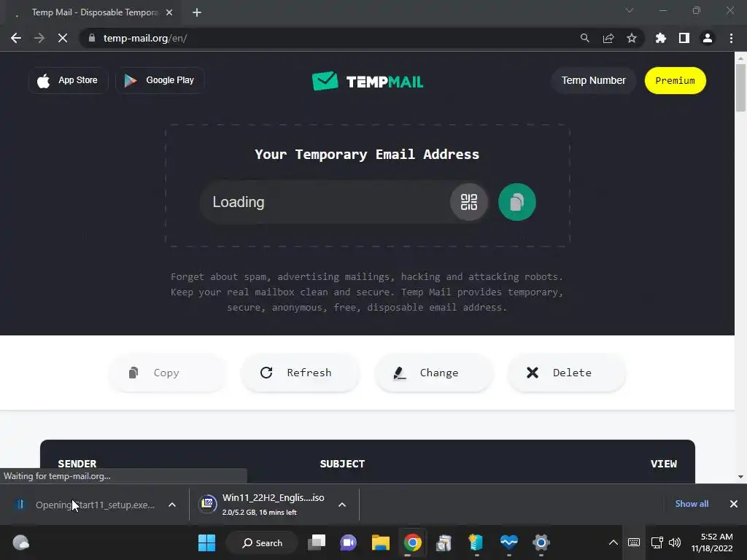This screenshot has width=747, height=560.
Task: Click the Chrome taskbar icon
Action: coord(413,542)
